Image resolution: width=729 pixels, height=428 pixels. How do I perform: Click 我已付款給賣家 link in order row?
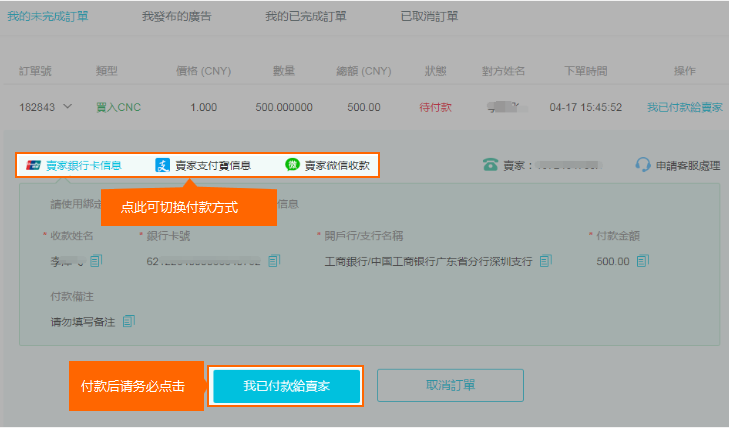(685, 107)
